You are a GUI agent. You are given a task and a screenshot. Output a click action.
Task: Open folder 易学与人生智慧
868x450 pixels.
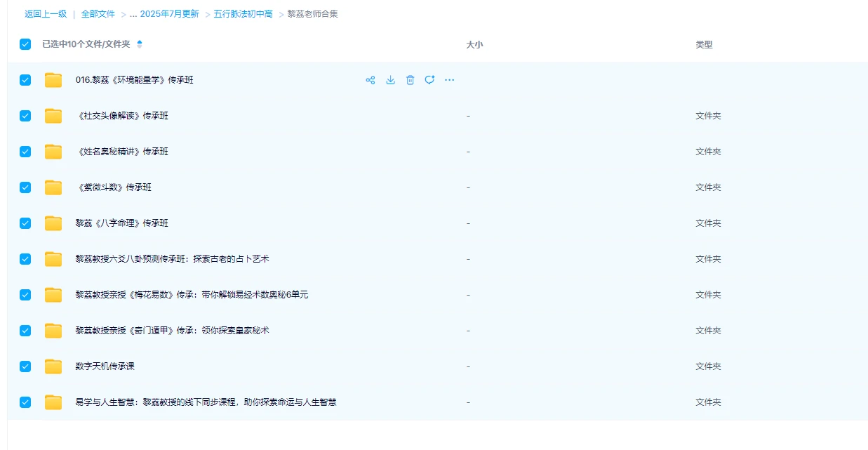(x=206, y=402)
